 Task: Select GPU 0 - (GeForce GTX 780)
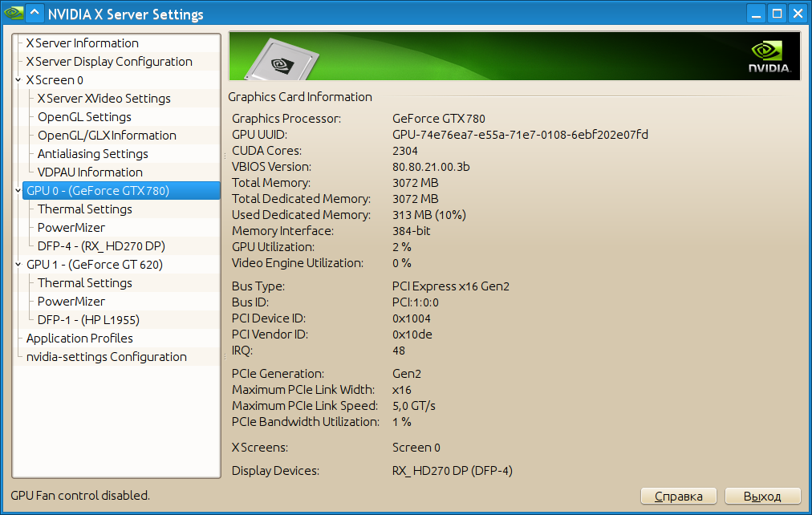point(121,191)
